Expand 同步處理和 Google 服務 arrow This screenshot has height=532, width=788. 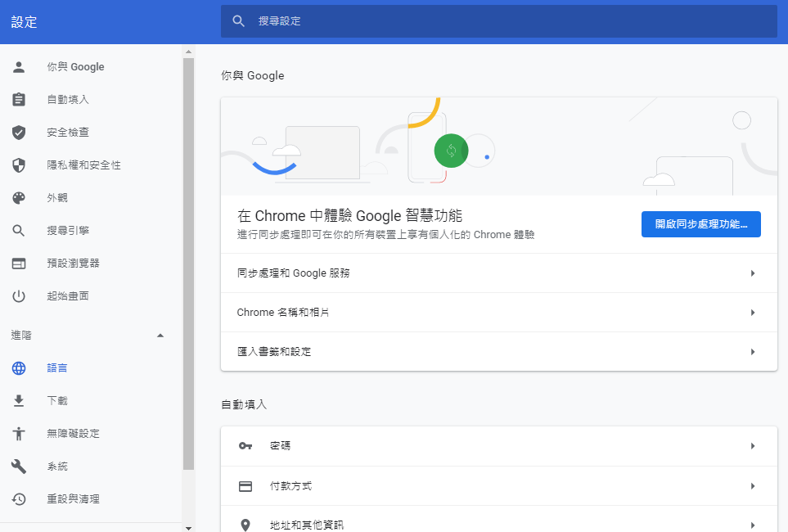(752, 273)
